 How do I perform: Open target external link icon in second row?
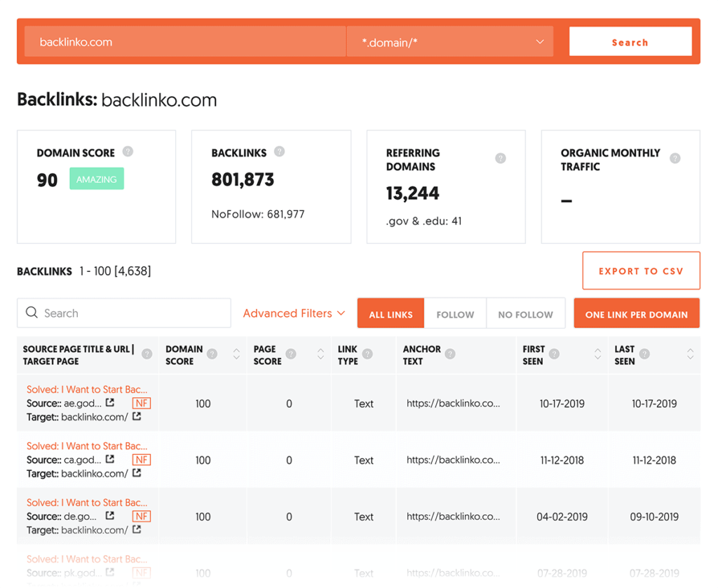tap(137, 473)
